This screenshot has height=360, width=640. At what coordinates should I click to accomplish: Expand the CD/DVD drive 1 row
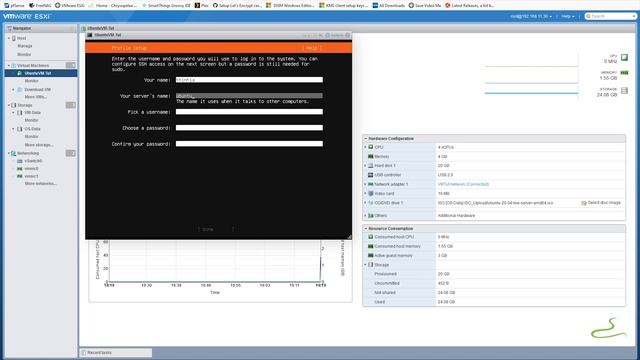(365, 203)
